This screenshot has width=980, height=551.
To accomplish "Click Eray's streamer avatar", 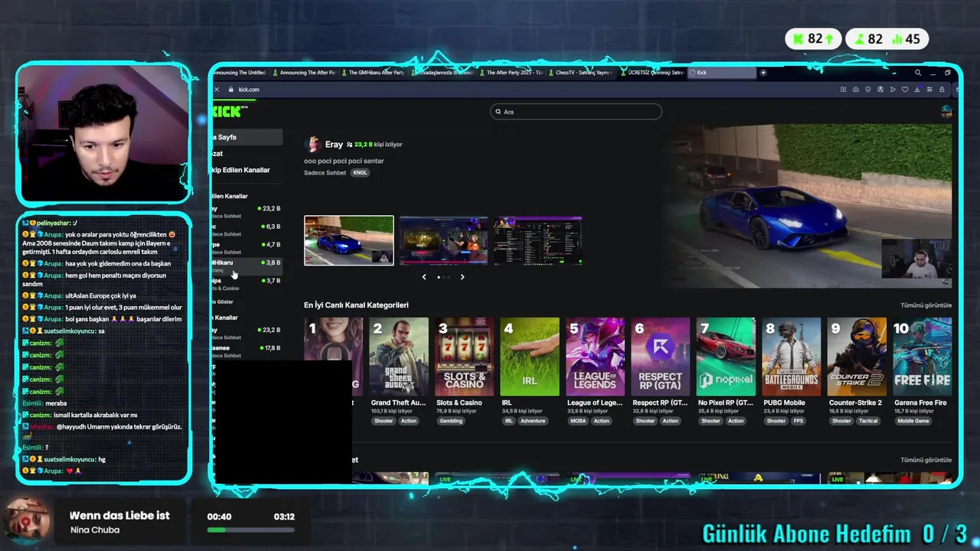I will tap(312, 145).
